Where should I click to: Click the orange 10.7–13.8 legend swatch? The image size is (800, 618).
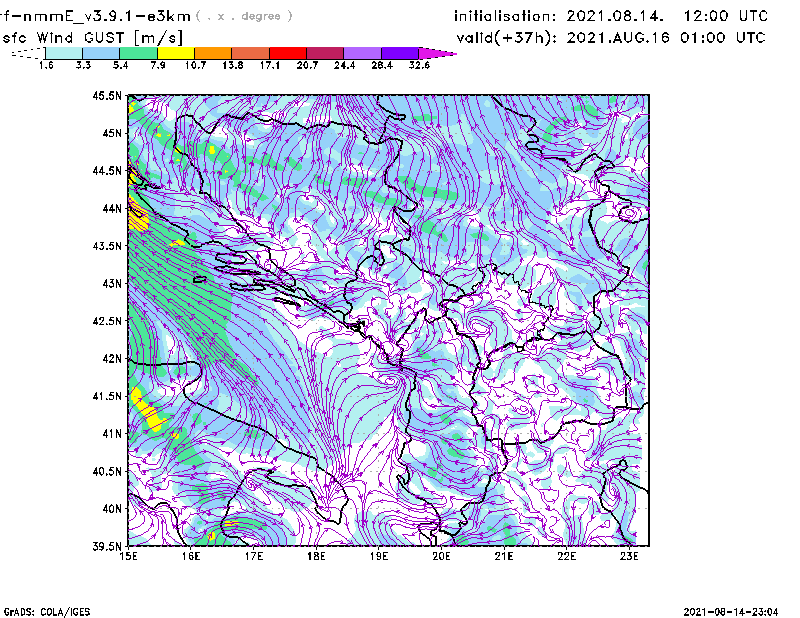[213, 53]
